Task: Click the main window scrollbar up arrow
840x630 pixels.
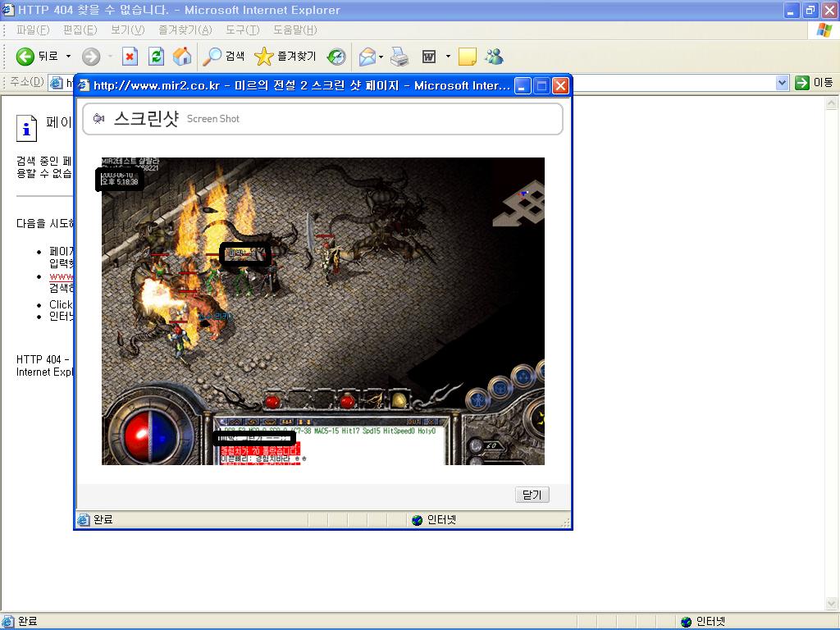Action: (832, 103)
